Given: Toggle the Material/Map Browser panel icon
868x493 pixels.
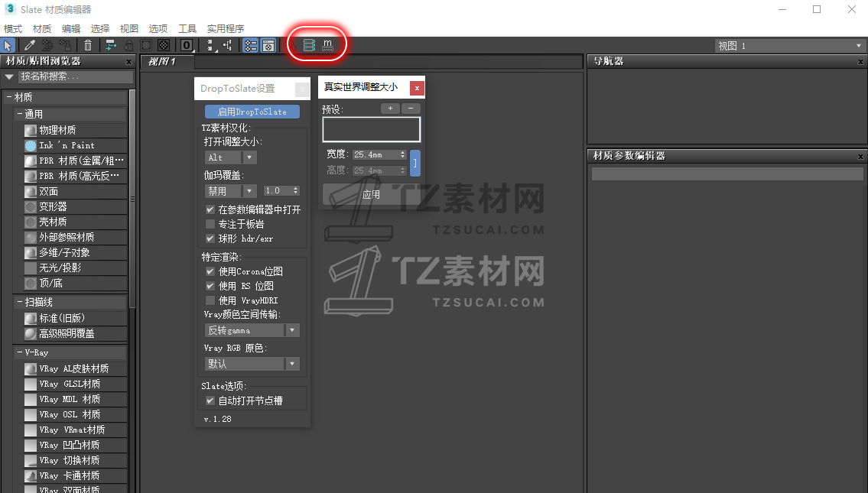Looking at the screenshot, I should click(x=251, y=45).
